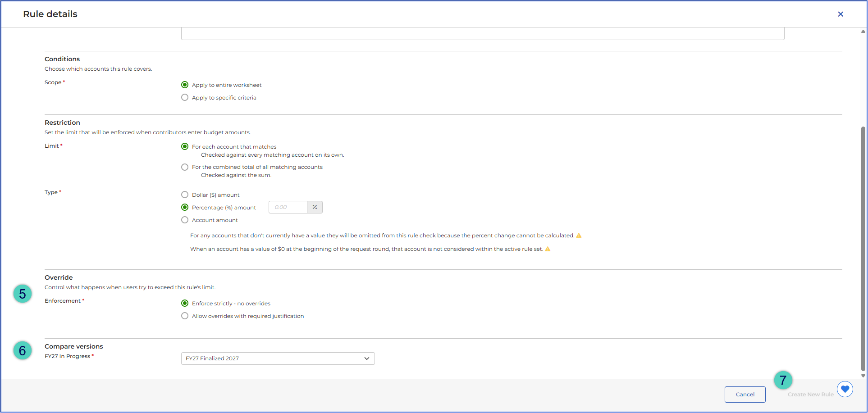Click the Rule details title
Viewport: 868px width, 413px height.
pos(50,14)
